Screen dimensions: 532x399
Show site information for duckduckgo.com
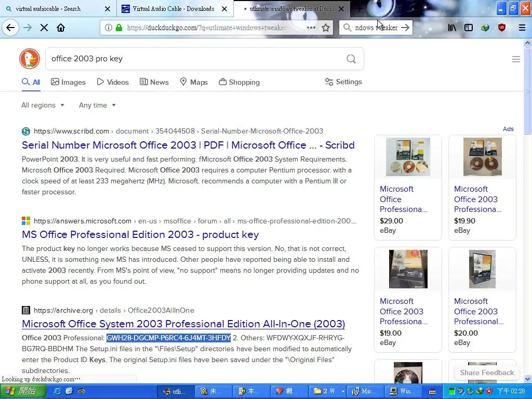pyautogui.click(x=108, y=28)
